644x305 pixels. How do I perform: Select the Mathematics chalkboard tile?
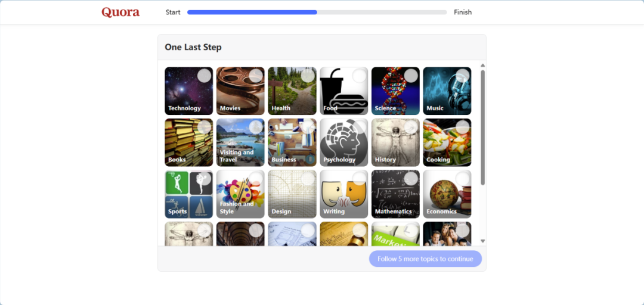click(x=395, y=194)
